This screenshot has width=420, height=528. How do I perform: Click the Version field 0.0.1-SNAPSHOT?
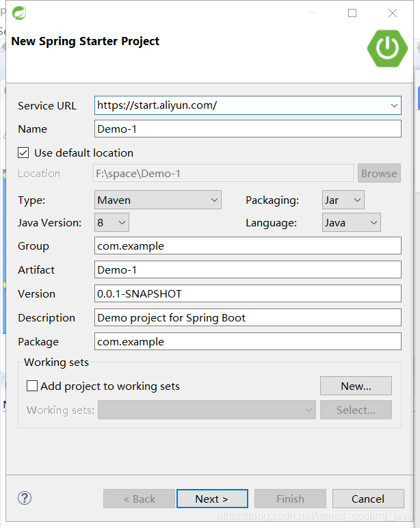248,293
